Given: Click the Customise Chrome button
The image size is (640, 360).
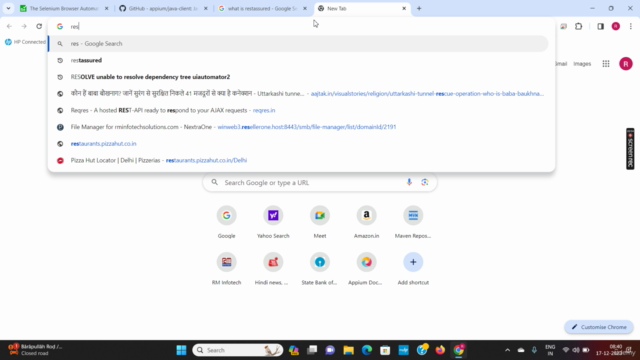Looking at the screenshot, I should pos(599,327).
